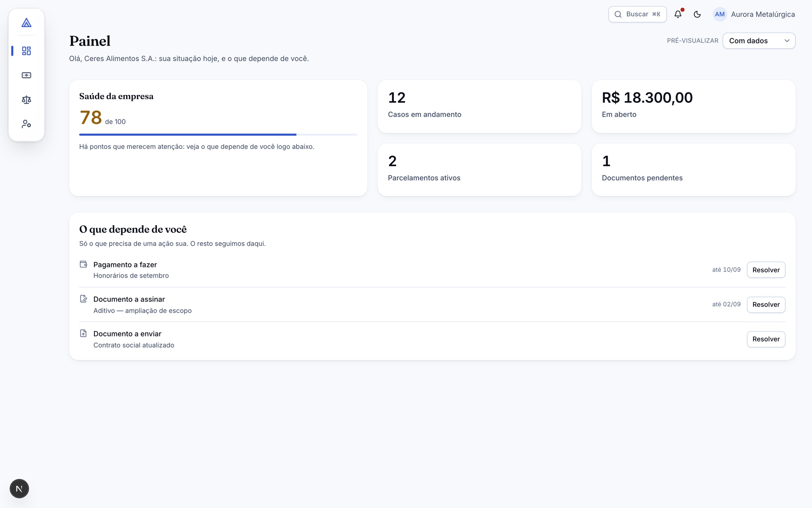Click the Saúde da empresa heading

116,96
